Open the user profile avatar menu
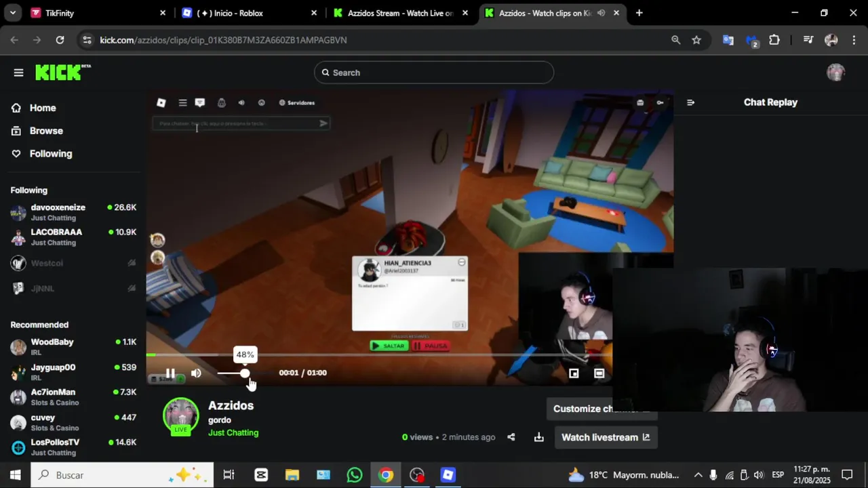The width and height of the screenshot is (868, 488). pyautogui.click(x=835, y=73)
